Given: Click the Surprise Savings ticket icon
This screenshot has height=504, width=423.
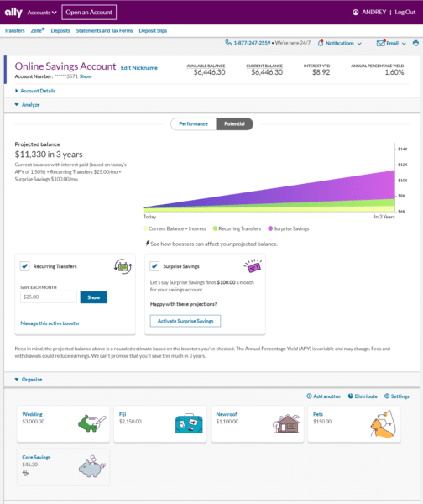Looking at the screenshot, I should pyautogui.click(x=253, y=265).
